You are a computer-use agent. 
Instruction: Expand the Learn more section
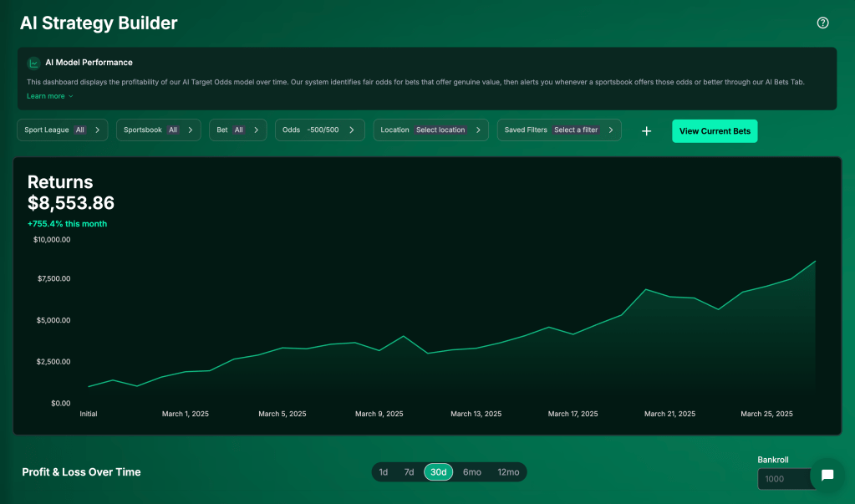[50, 96]
